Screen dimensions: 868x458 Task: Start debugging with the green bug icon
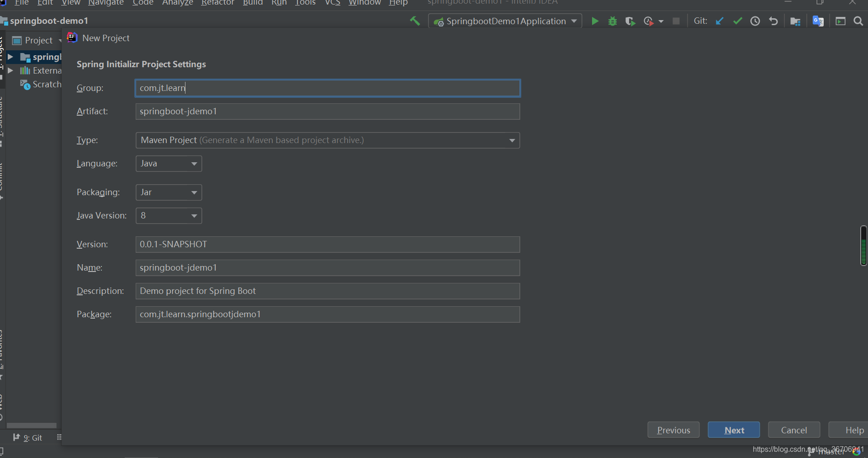[x=613, y=21]
